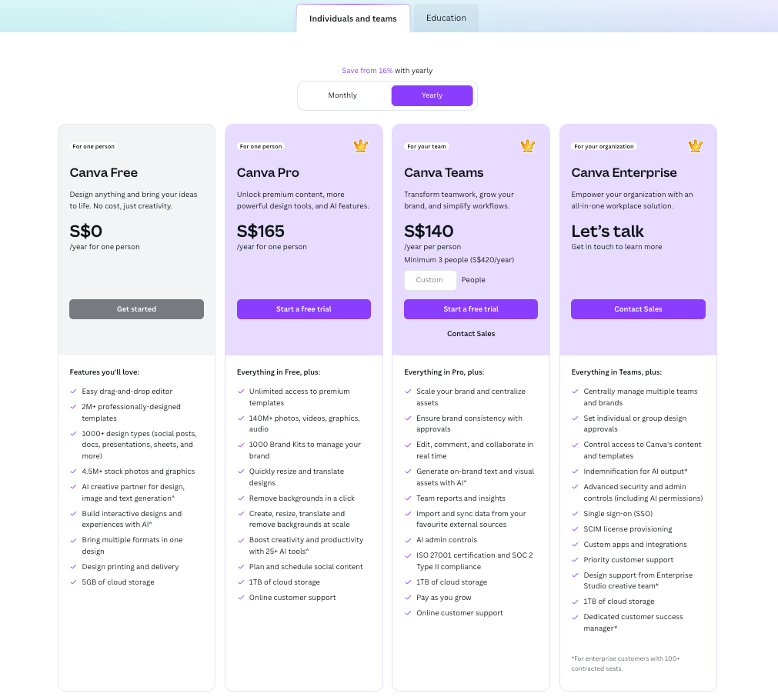Focus the Custom people input field

click(x=429, y=280)
